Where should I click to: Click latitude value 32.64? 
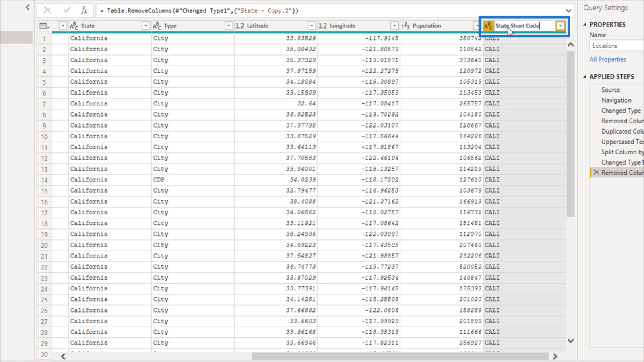[306, 103]
